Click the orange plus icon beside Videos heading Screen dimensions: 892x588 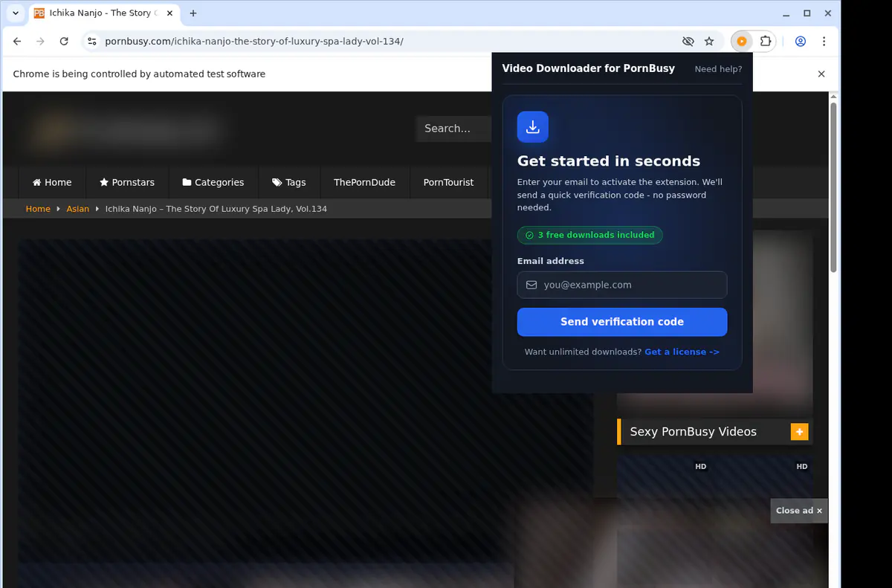(799, 432)
